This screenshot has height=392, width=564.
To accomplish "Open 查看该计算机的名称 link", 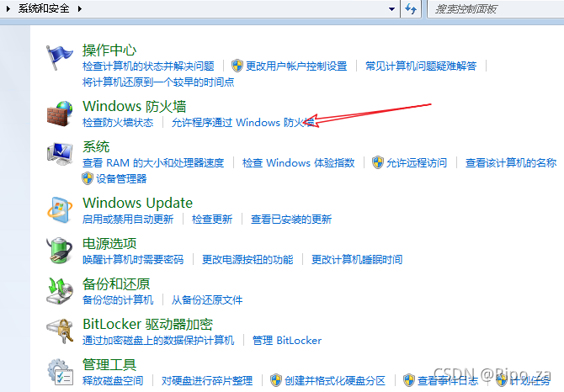I will (x=511, y=162).
